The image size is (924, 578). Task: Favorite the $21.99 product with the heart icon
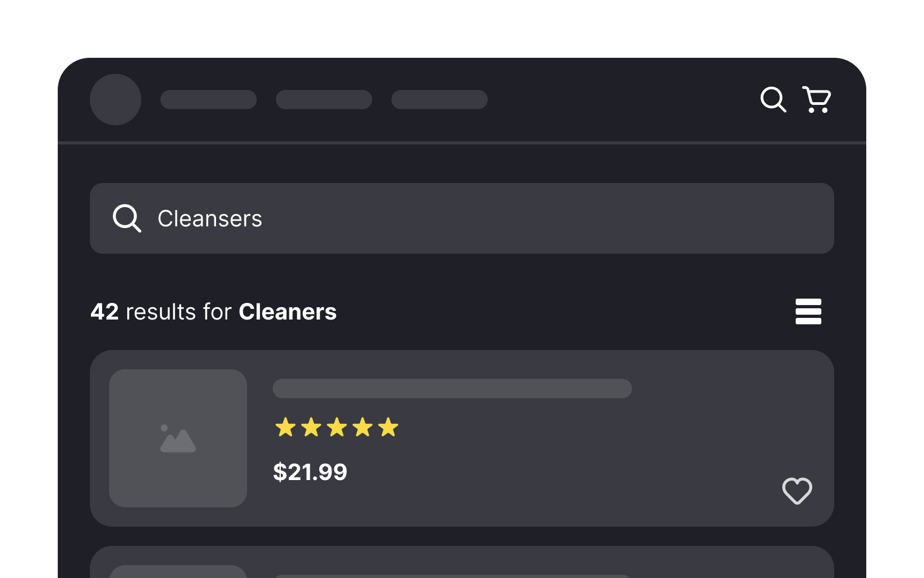[797, 491]
